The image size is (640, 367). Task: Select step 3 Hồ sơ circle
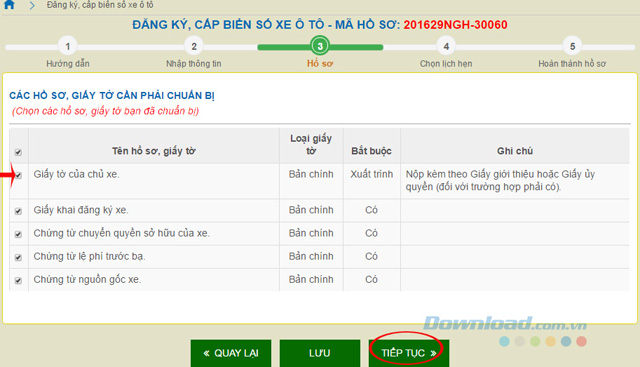coord(320,46)
